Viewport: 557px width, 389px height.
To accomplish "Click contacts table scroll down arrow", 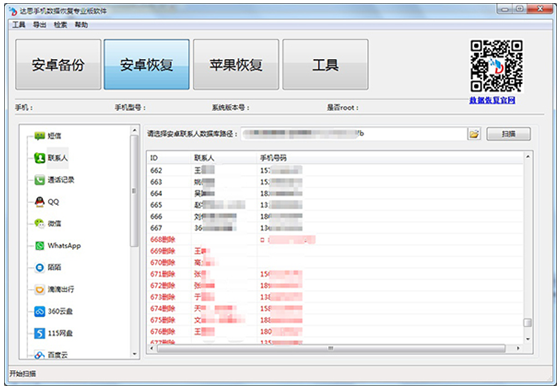I will pyautogui.click(x=528, y=339).
